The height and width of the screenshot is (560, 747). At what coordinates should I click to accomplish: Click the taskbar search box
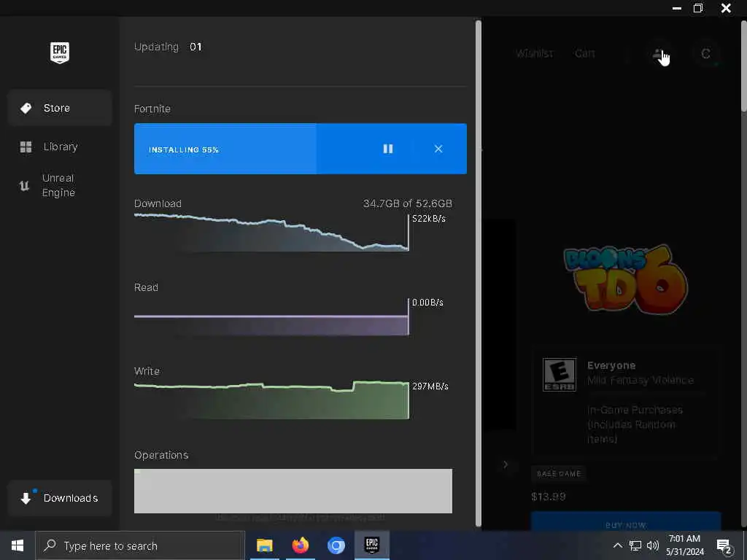click(140, 545)
